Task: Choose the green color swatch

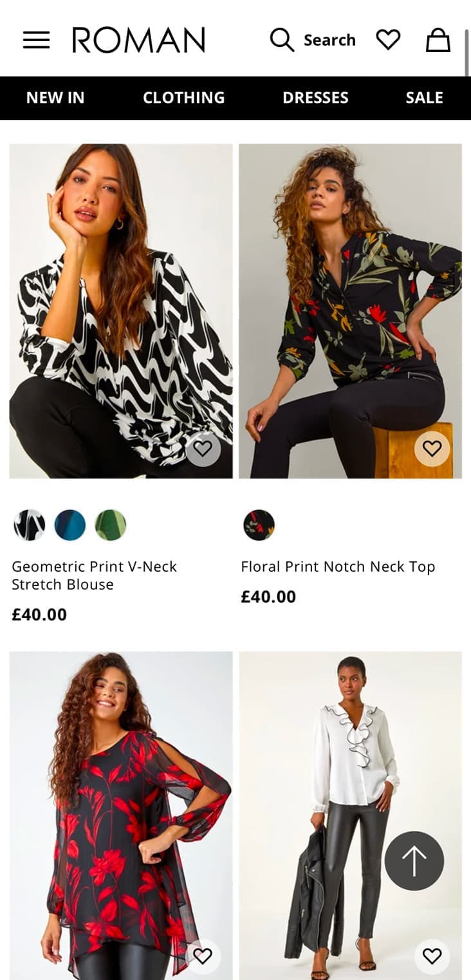Action: [111, 525]
